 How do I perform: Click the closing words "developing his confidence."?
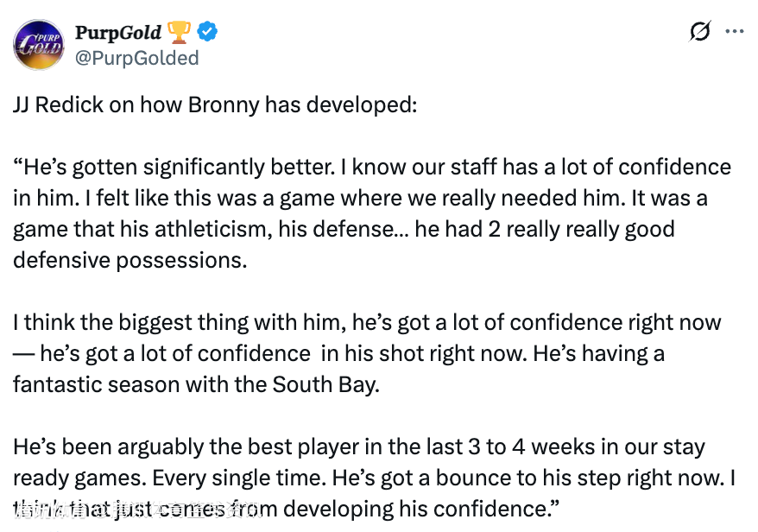(x=416, y=509)
